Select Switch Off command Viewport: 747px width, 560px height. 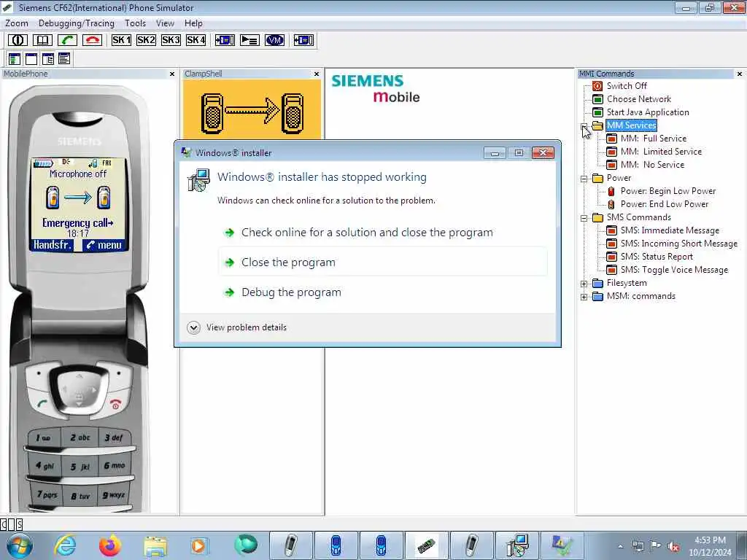(627, 86)
